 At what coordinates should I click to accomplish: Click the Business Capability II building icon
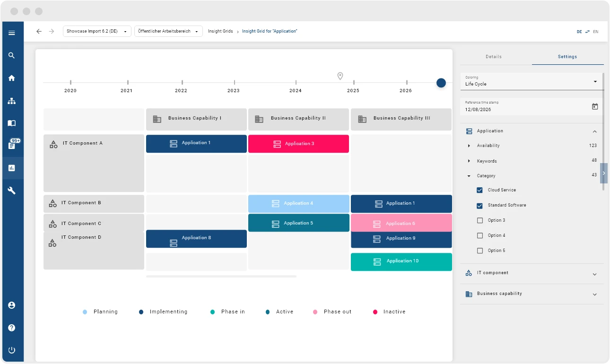point(259,119)
